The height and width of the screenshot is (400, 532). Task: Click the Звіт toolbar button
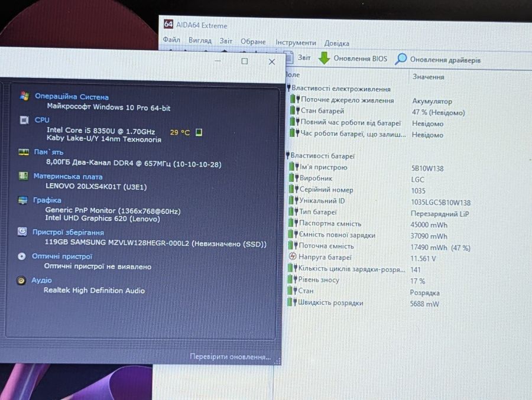(x=299, y=57)
